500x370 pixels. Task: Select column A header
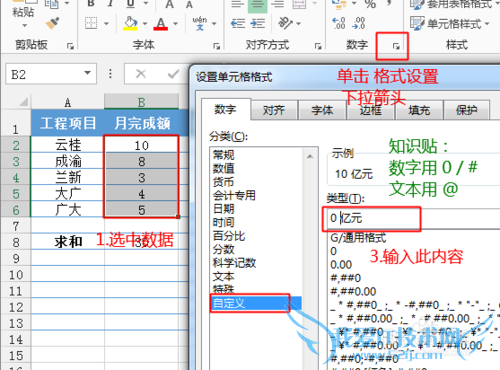68,102
